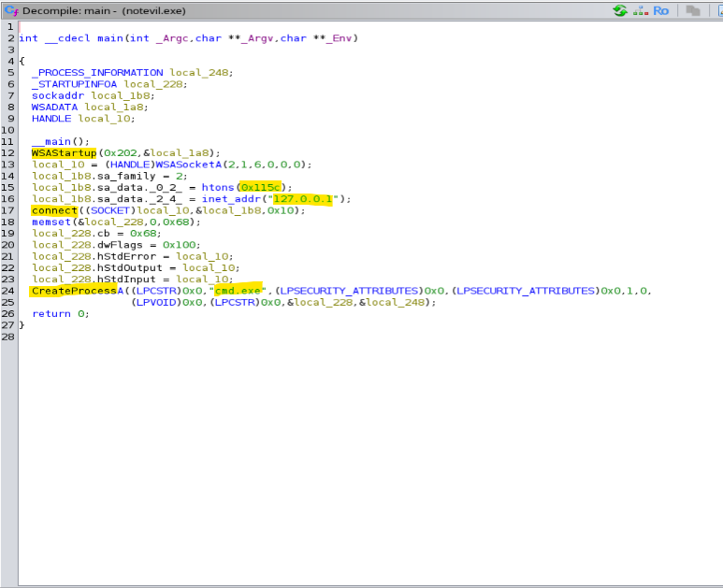Select the highlighted WSAStartup call
723x588 pixels.
pos(65,153)
